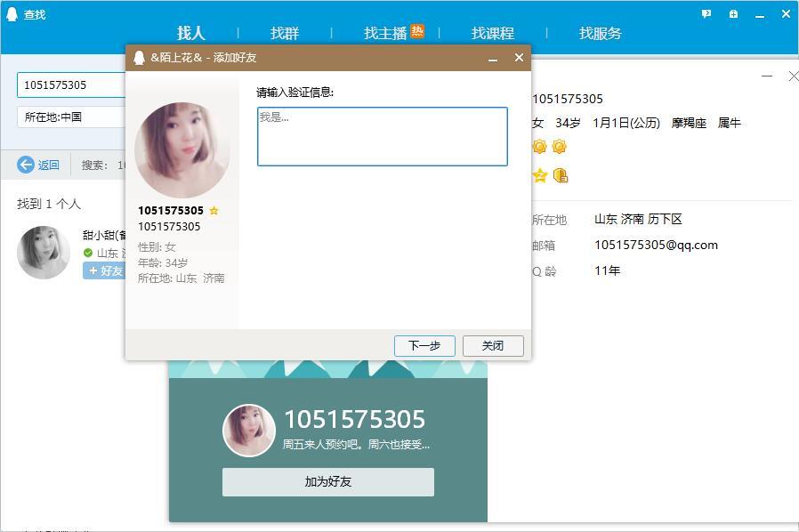Click 下一步 to continue
The height and width of the screenshot is (532, 799).
[x=424, y=345]
